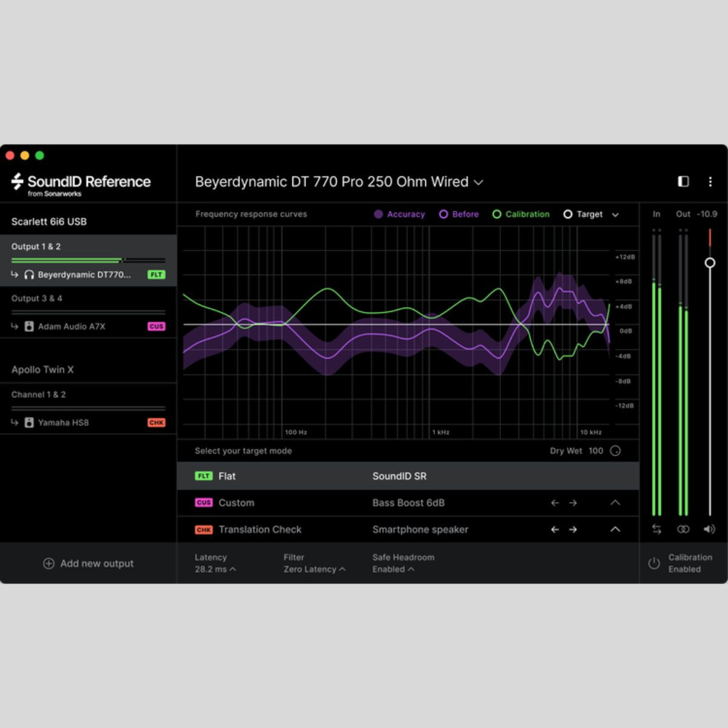Click the Frequency response curves label
This screenshot has width=728, height=728.
click(251, 214)
